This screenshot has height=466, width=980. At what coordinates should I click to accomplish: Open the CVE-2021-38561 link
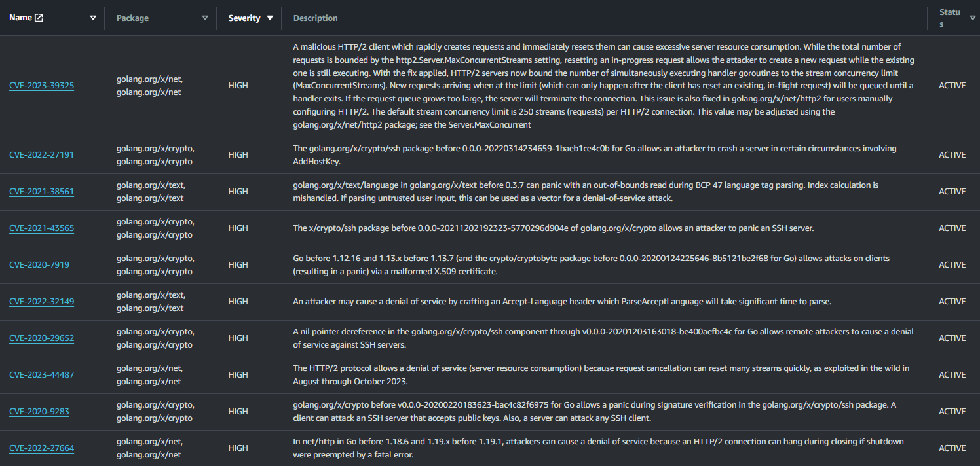pos(41,192)
